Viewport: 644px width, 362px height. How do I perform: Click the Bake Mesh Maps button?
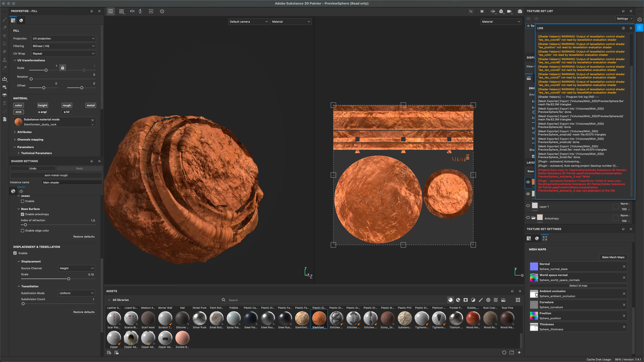(x=613, y=257)
